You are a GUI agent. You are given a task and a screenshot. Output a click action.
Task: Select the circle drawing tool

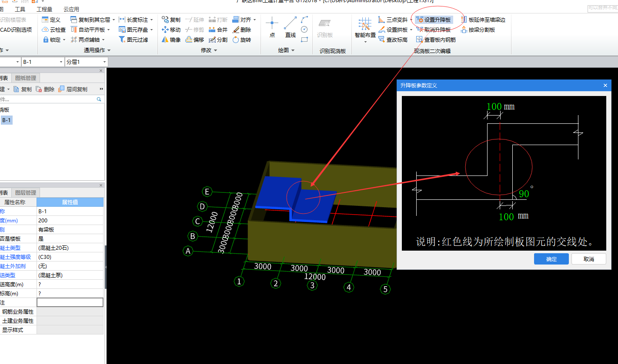[304, 30]
